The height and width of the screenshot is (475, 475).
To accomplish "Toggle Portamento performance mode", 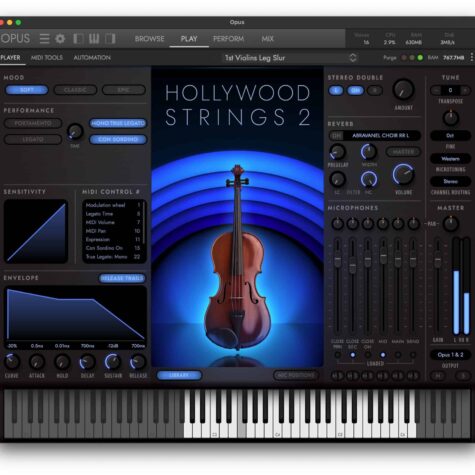I will click(x=33, y=123).
